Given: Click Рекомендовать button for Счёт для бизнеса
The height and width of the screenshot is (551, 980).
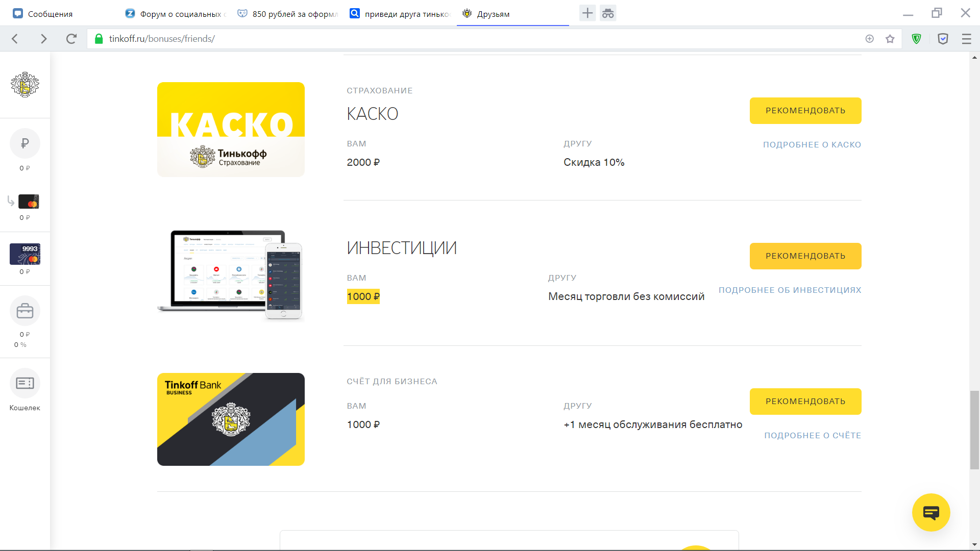Looking at the screenshot, I should click(x=805, y=402).
